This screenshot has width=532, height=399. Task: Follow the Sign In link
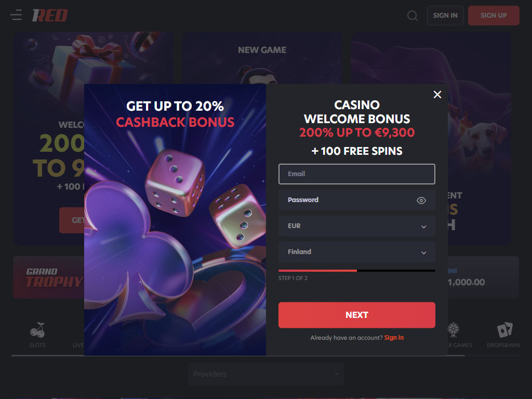394,338
